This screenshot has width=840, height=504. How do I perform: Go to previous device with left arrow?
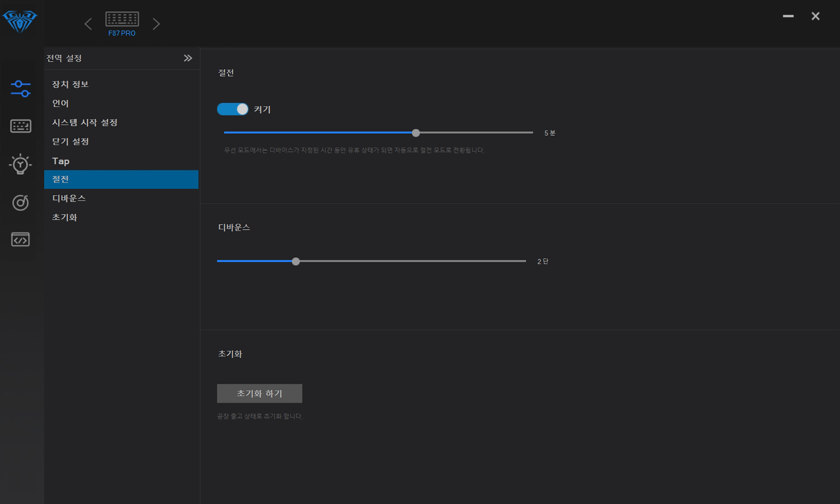[88, 24]
